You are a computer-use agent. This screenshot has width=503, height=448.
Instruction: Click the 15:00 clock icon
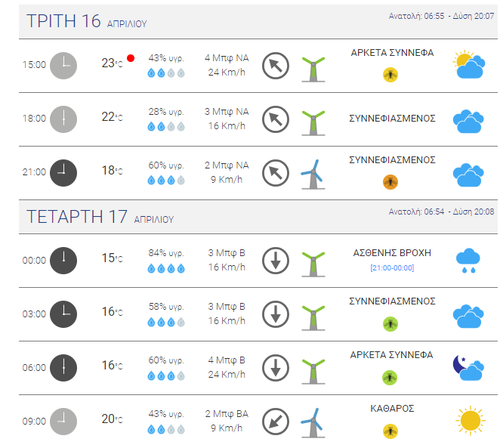(x=63, y=66)
